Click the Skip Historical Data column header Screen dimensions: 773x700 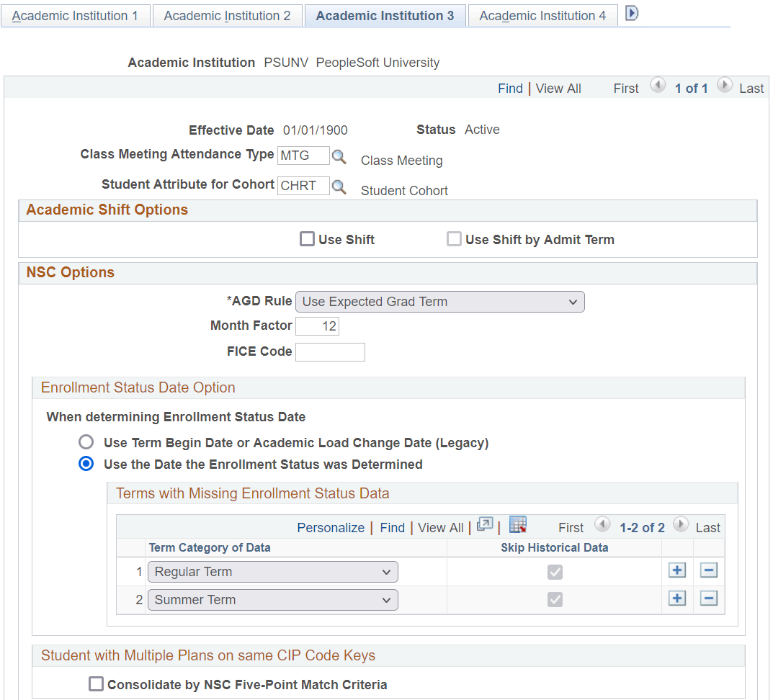(x=555, y=547)
